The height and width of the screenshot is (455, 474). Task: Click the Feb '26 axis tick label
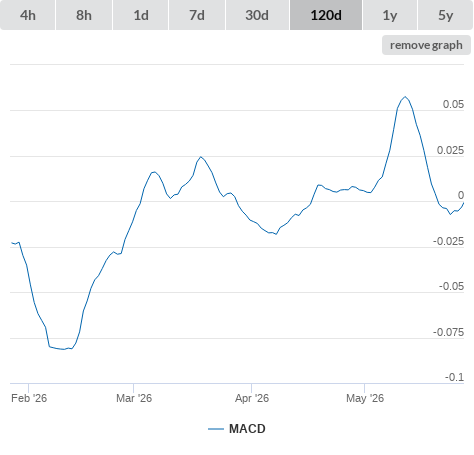(29, 398)
